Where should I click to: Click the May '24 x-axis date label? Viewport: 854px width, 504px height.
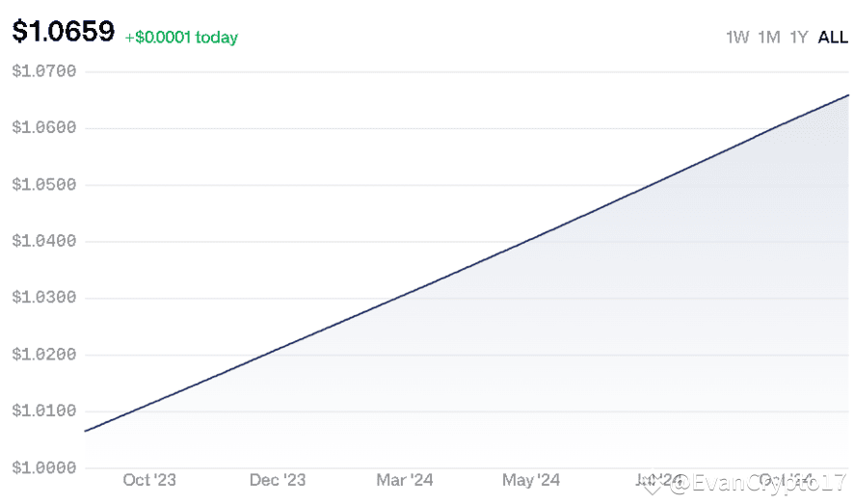point(531,480)
